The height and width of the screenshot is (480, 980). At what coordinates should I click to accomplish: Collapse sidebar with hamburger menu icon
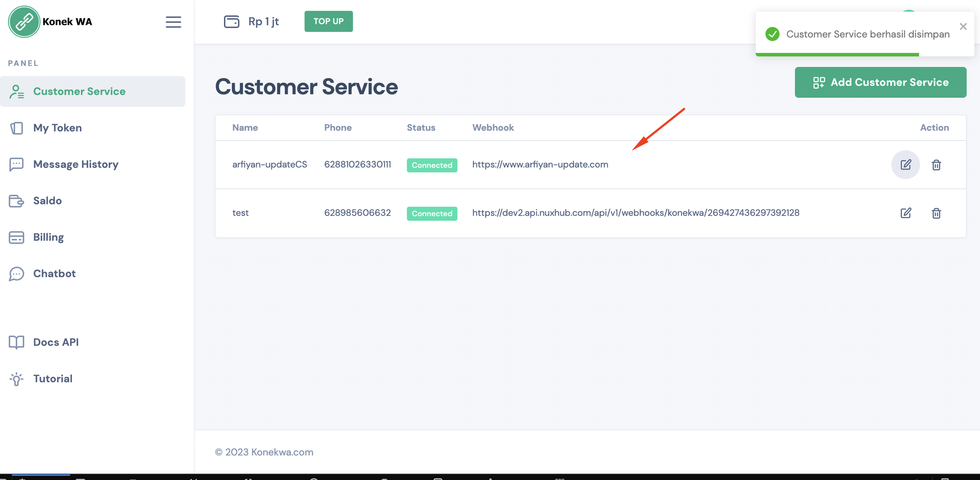click(173, 22)
